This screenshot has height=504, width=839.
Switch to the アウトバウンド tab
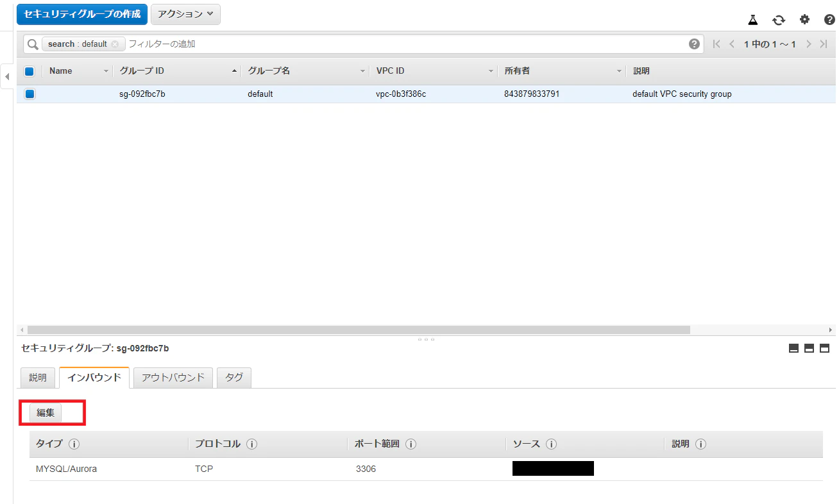click(173, 378)
